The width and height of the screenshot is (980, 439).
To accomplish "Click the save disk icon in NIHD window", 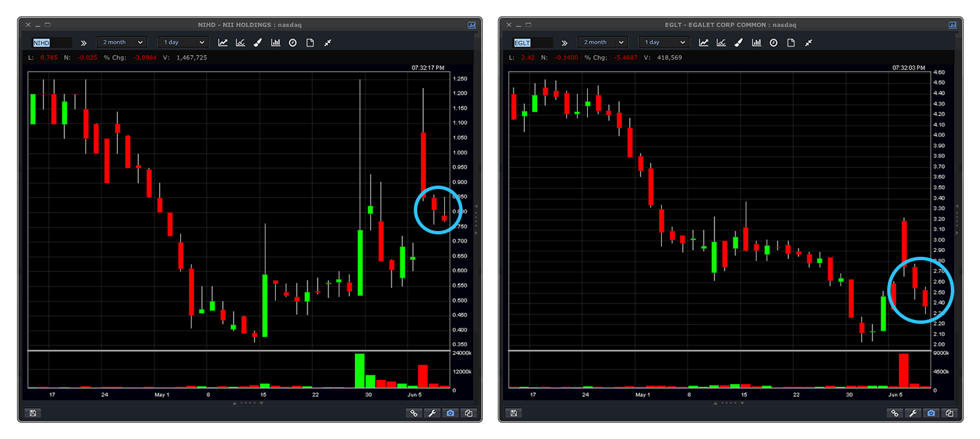I will click(x=32, y=413).
